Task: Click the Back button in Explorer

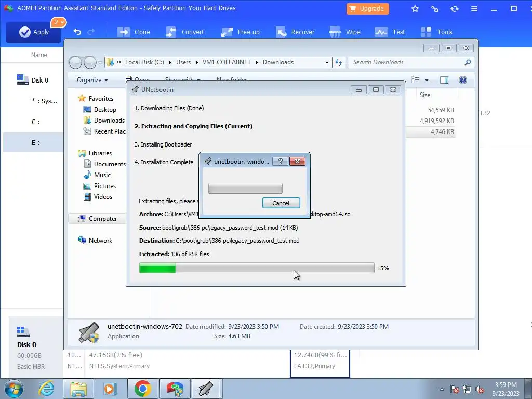Action: click(x=75, y=62)
